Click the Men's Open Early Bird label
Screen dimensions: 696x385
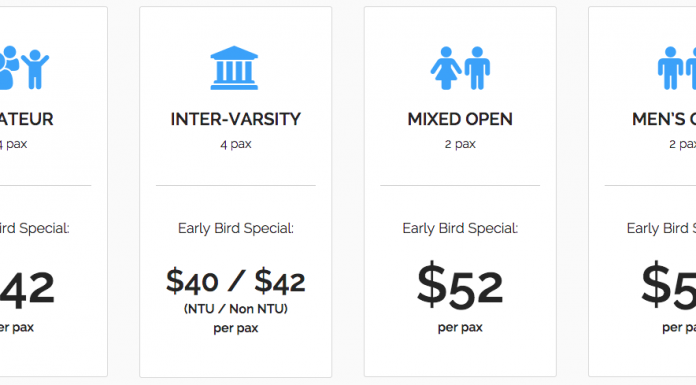coord(661,228)
